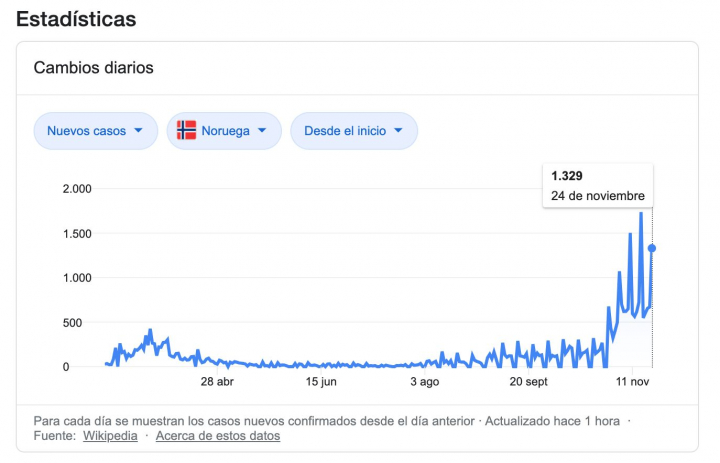Viewport: 720px width, 463px height.
Task: Click the highlighted data point dot on the chart
Action: (652, 248)
